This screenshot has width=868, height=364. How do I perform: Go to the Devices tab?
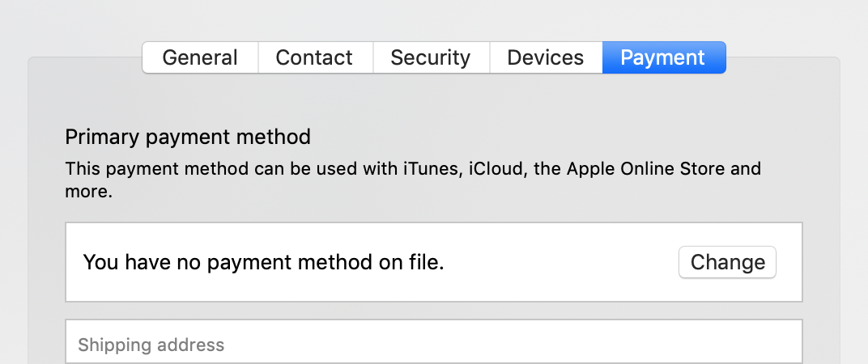pos(545,58)
